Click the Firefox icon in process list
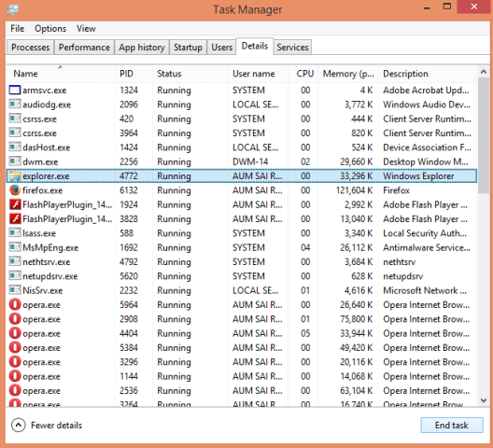This screenshot has height=448, width=493. [15, 190]
